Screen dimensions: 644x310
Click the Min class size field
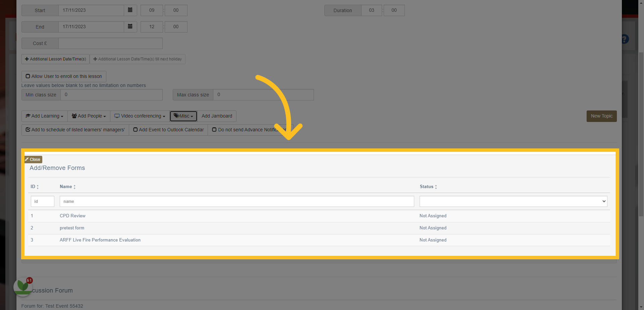coord(111,95)
